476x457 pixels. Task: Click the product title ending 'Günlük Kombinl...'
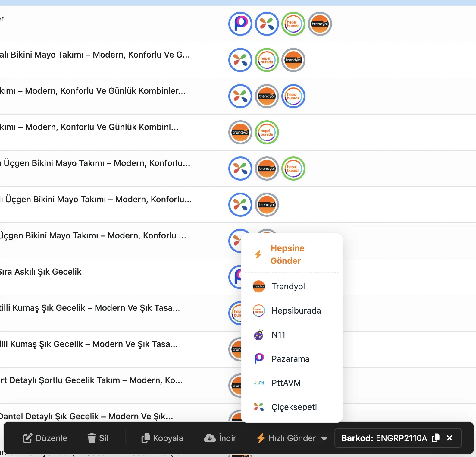89,127
